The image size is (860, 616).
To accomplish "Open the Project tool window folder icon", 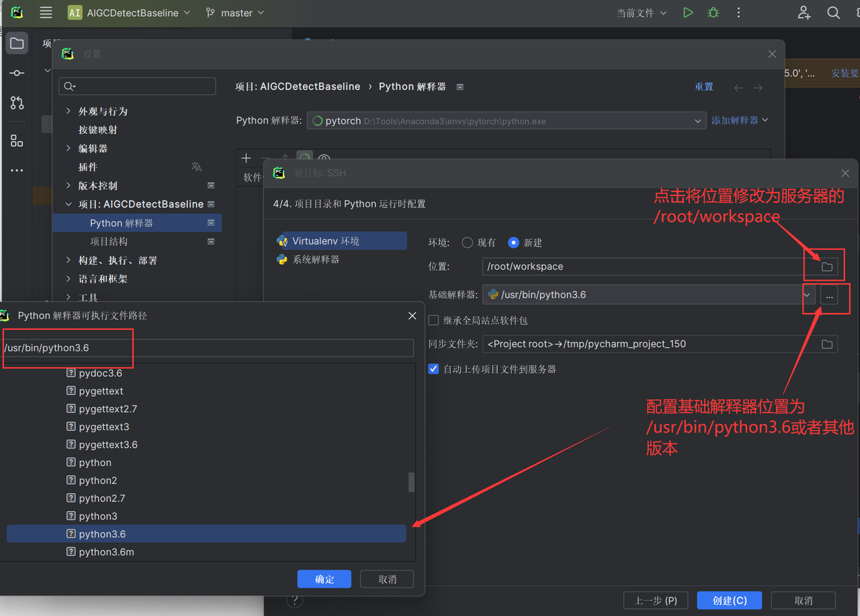I will click(17, 44).
